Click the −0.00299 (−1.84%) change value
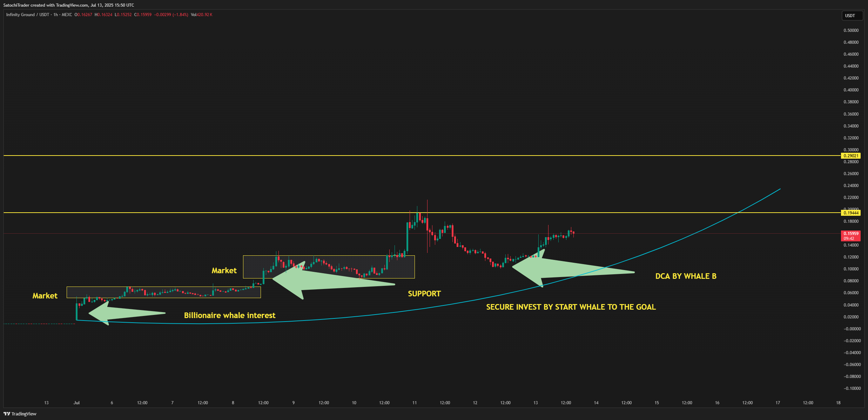The width and height of the screenshot is (868, 420). [x=171, y=15]
